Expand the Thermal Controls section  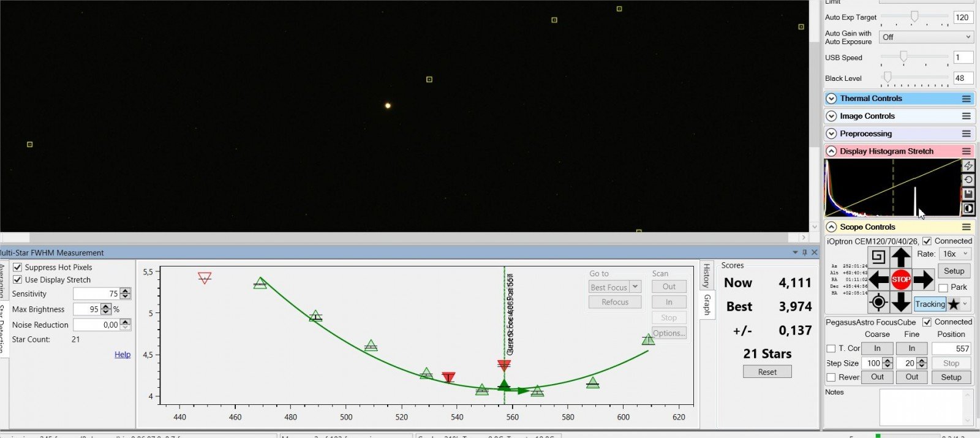(831, 99)
